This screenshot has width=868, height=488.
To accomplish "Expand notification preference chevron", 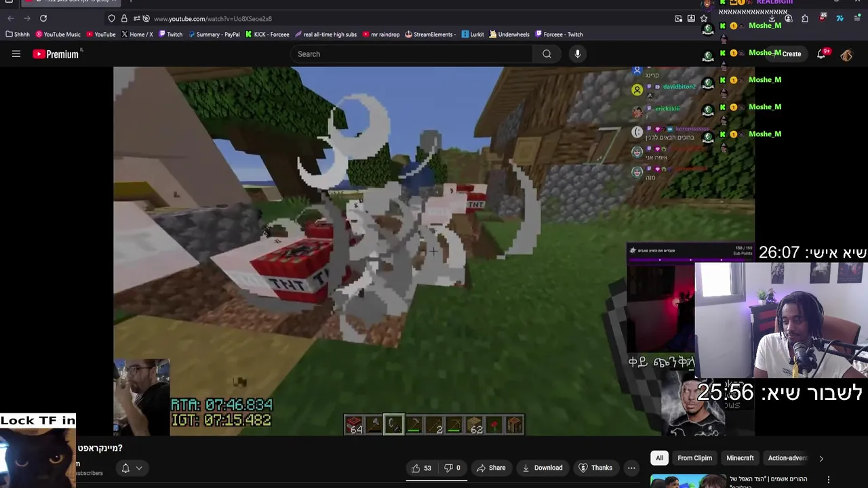I will point(139,468).
